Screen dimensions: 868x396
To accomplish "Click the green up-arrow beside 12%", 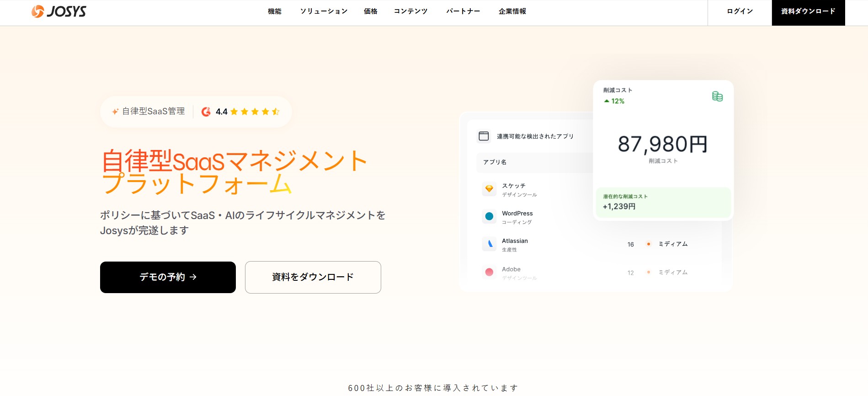I will (x=607, y=101).
